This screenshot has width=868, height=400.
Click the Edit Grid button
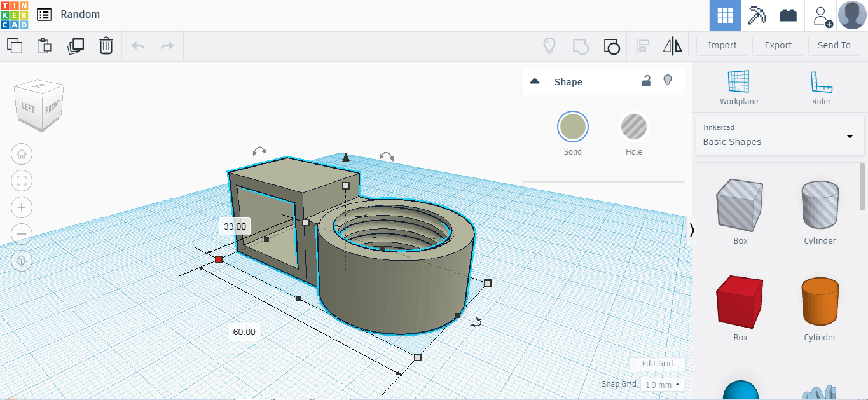coord(657,363)
